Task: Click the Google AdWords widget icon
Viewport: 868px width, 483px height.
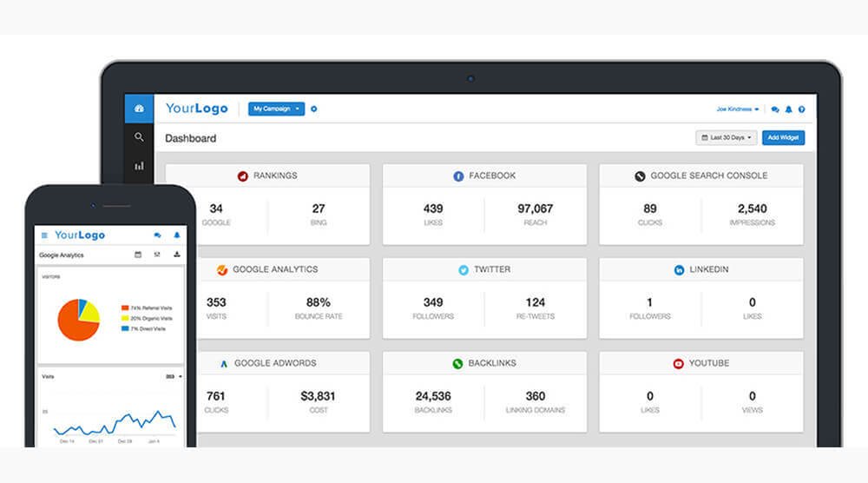Action: 224,364
